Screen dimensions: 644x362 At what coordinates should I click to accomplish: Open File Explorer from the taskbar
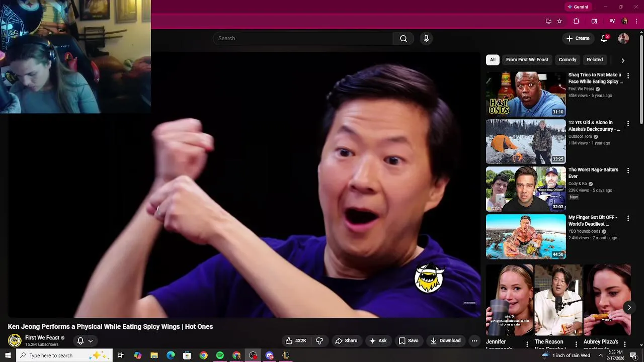pos(154,355)
